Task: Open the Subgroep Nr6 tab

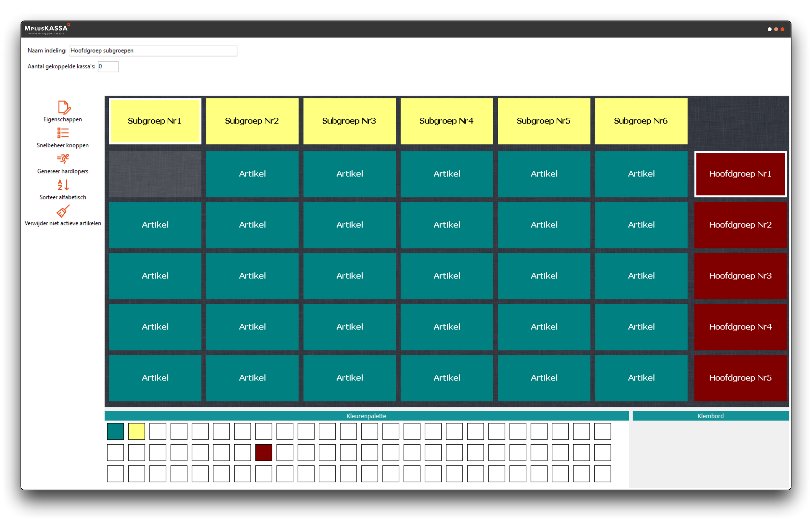Action: click(641, 121)
